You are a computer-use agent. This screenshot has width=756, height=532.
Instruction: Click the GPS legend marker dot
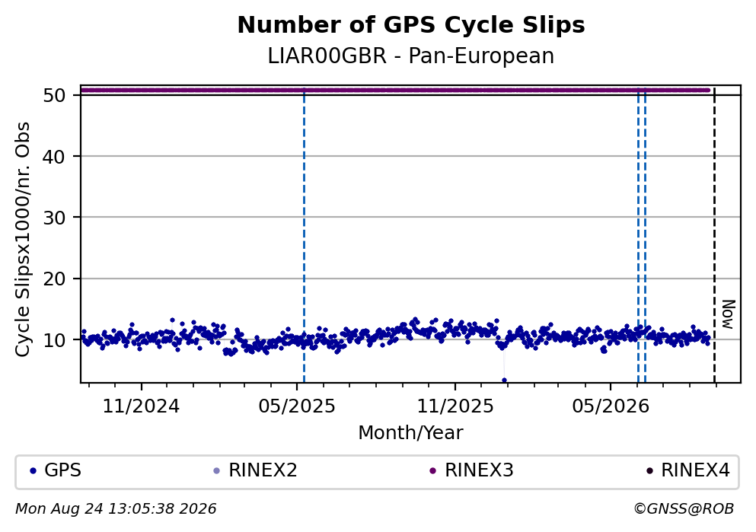tap(33, 471)
